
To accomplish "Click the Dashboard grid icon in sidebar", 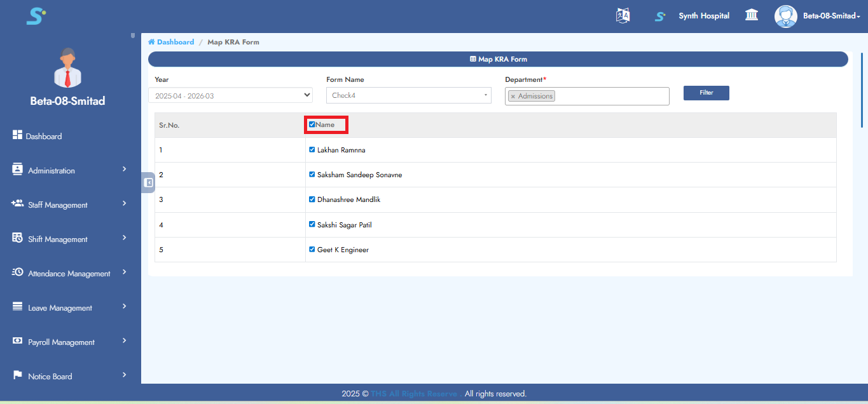I will [18, 135].
